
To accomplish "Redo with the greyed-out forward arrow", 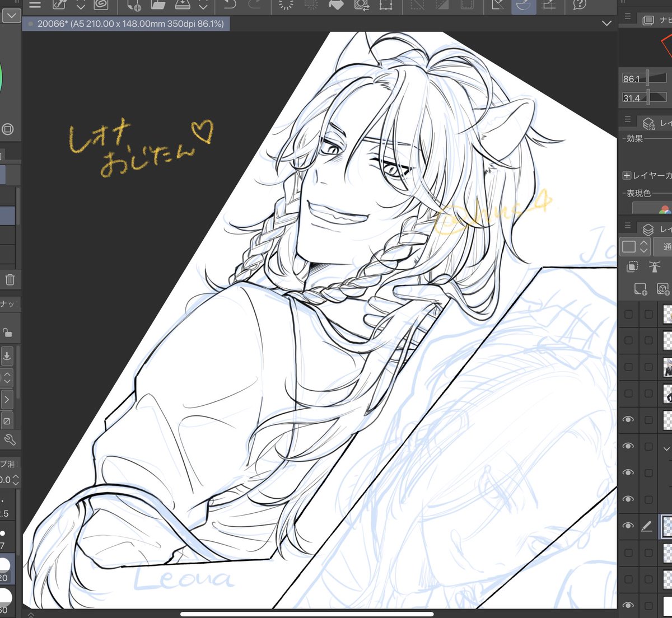I will pyautogui.click(x=255, y=5).
